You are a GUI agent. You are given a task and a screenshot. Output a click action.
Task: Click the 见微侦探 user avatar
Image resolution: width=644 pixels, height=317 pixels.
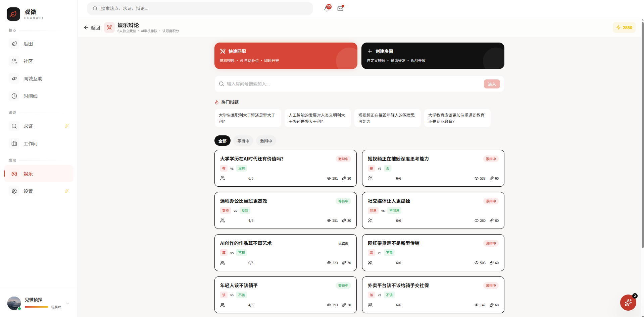[x=14, y=303]
